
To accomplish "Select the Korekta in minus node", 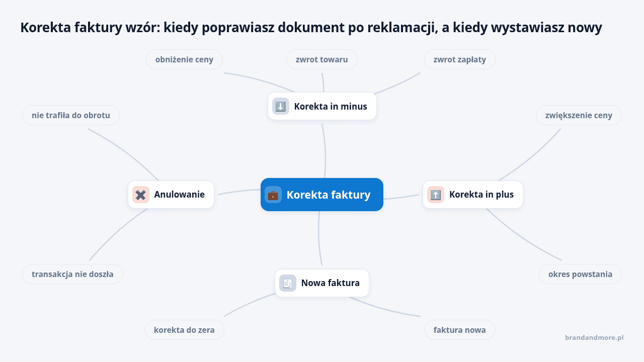I will (x=322, y=106).
